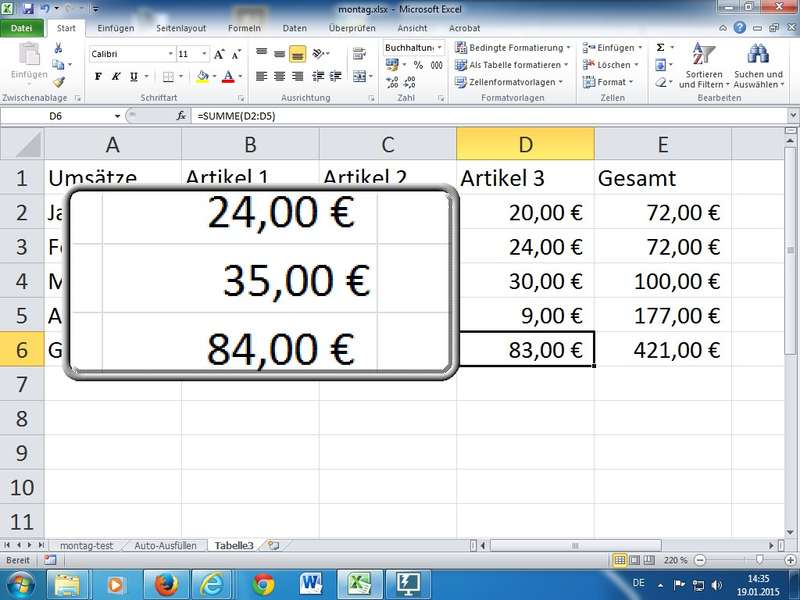Expand the font size dropdown

click(x=204, y=54)
